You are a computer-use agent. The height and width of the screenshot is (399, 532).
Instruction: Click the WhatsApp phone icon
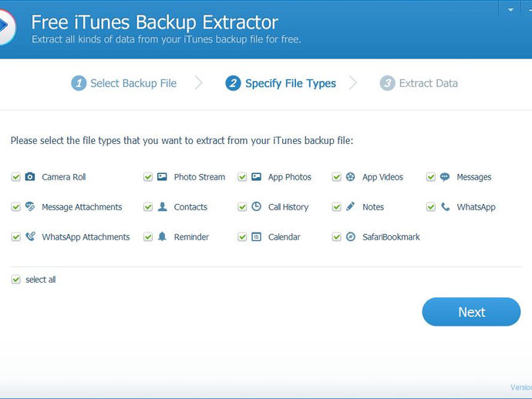[x=445, y=206]
